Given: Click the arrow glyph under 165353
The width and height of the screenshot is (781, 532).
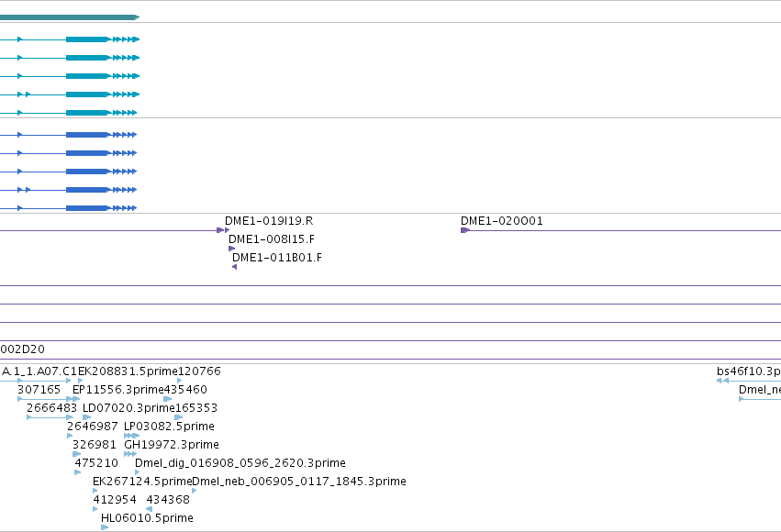Looking at the screenshot, I should pos(179,417).
